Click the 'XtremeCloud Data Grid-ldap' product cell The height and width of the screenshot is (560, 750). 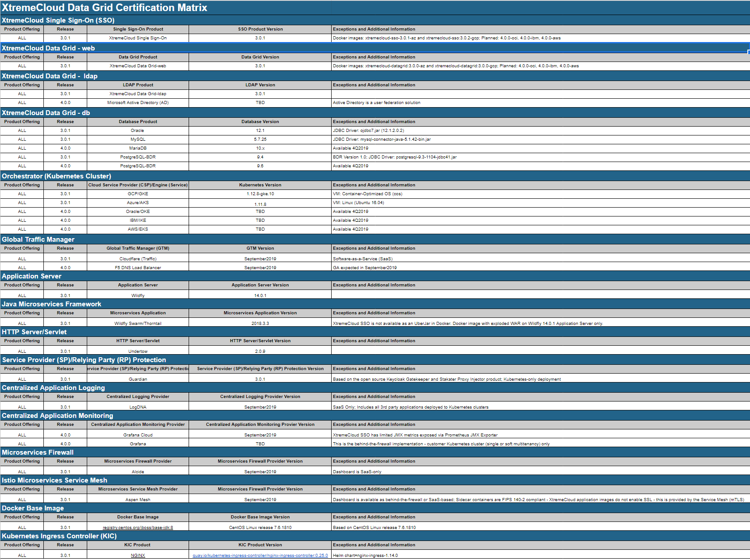138,94
